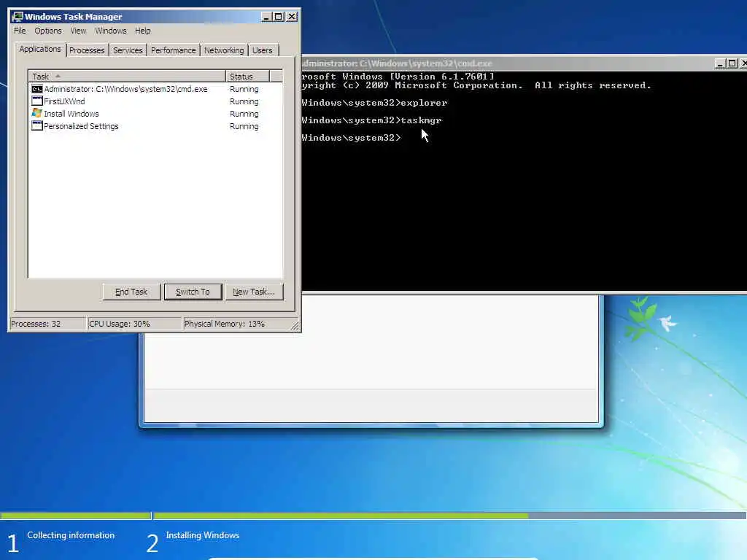Click the 'taskmgr' command text in cmd
This screenshot has width=747, height=560.
pyautogui.click(x=421, y=120)
